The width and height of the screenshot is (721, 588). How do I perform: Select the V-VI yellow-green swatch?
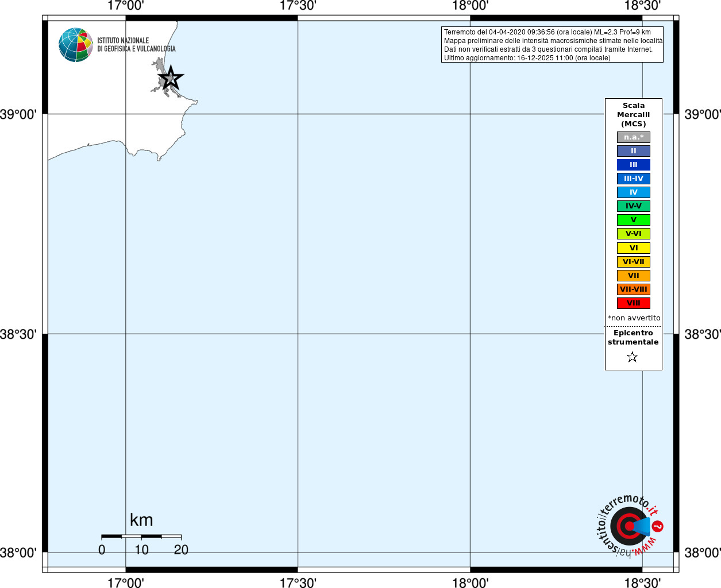634,234
